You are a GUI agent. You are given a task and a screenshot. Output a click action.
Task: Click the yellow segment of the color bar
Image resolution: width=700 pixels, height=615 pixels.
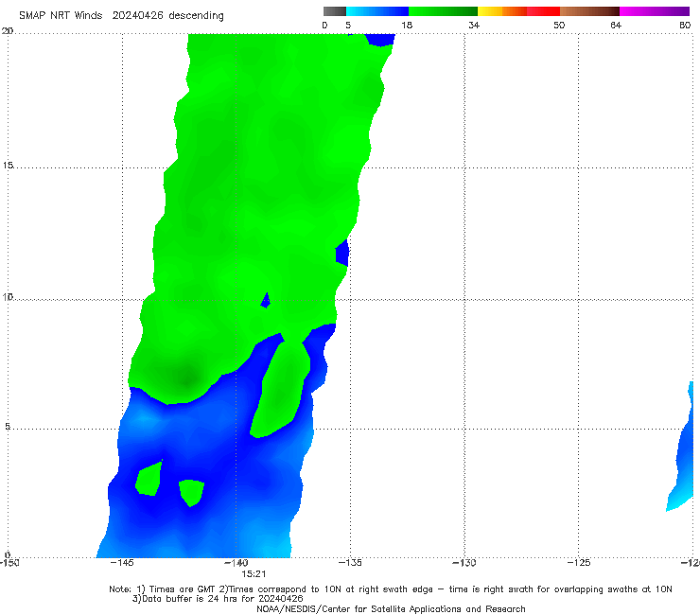490,11
